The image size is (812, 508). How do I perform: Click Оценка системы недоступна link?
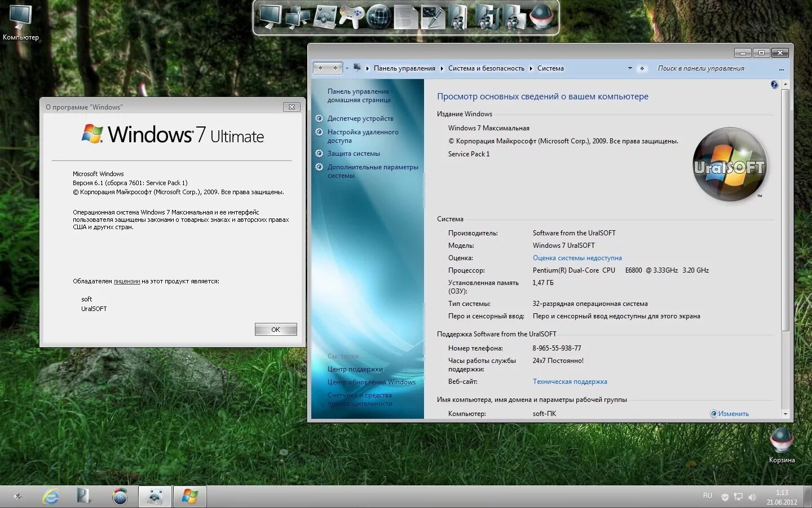(577, 258)
